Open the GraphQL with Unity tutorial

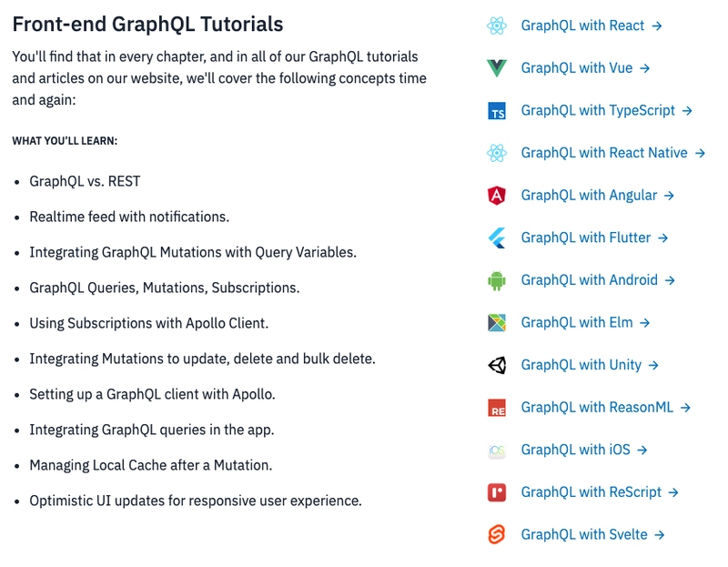(590, 365)
